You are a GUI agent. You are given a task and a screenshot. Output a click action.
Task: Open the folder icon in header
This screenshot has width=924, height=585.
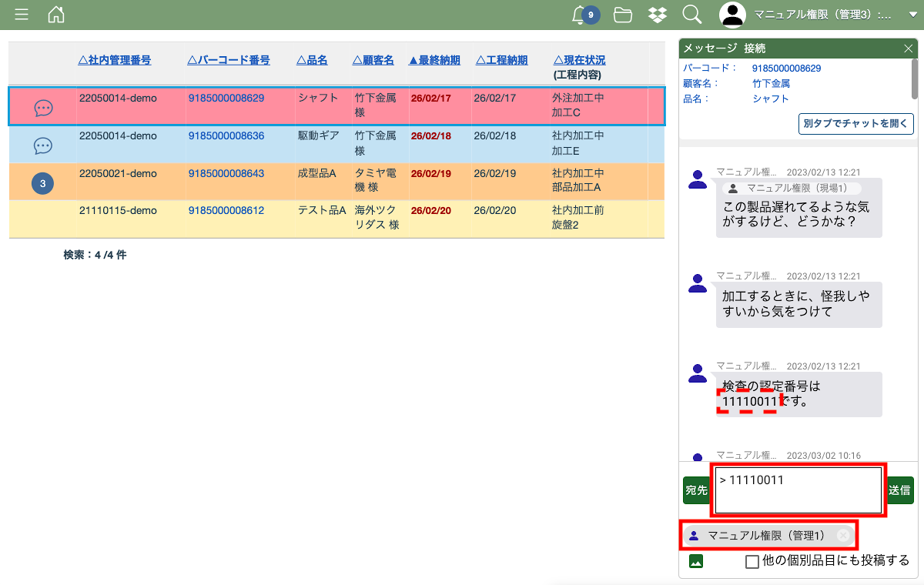623,15
